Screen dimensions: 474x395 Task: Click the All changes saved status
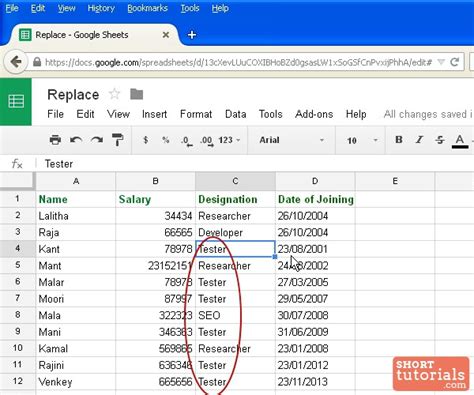click(x=428, y=114)
